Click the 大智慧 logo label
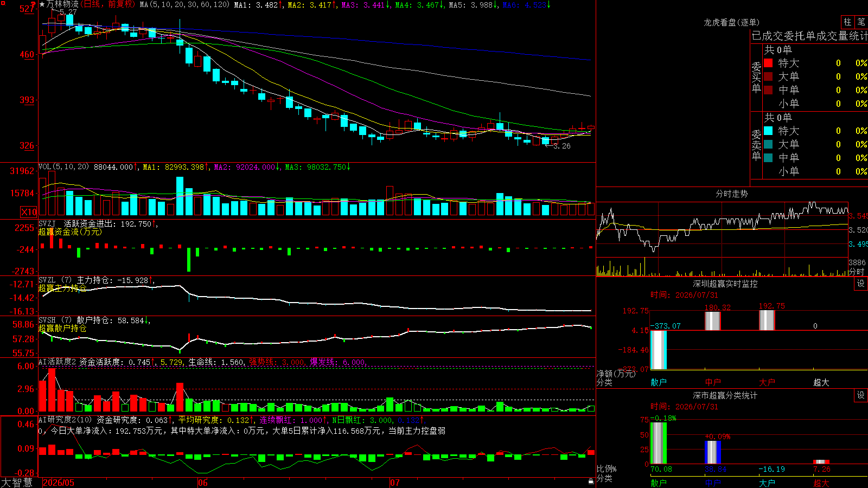This screenshot has width=868, height=488. (x=17, y=483)
